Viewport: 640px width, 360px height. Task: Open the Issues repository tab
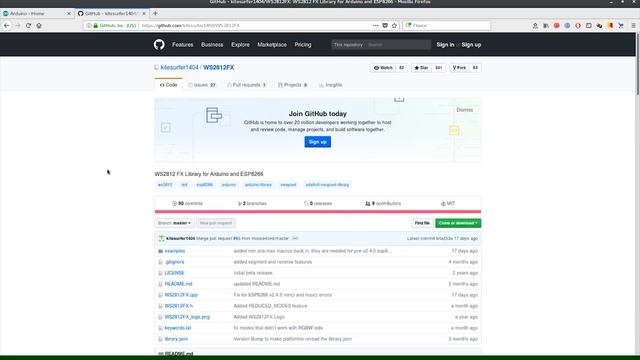(202, 85)
